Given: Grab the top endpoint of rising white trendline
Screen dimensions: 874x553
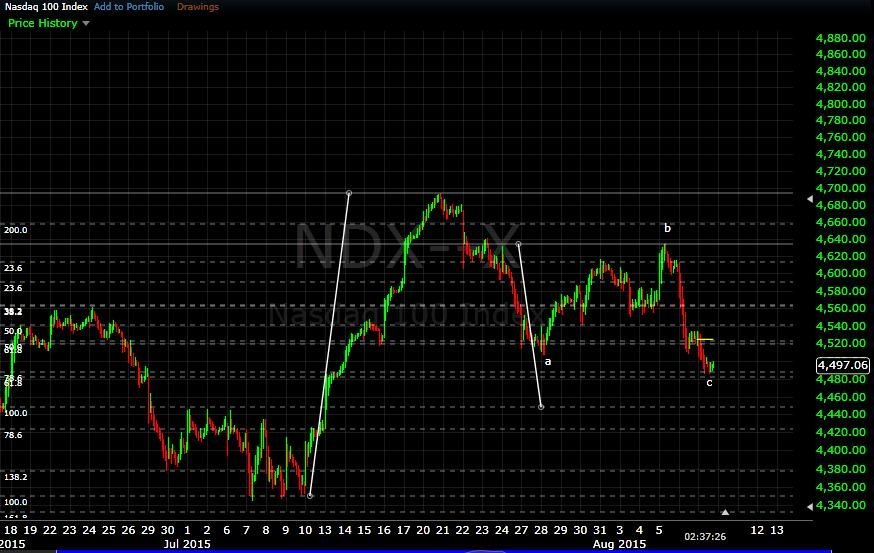Looking at the screenshot, I should tap(348, 192).
